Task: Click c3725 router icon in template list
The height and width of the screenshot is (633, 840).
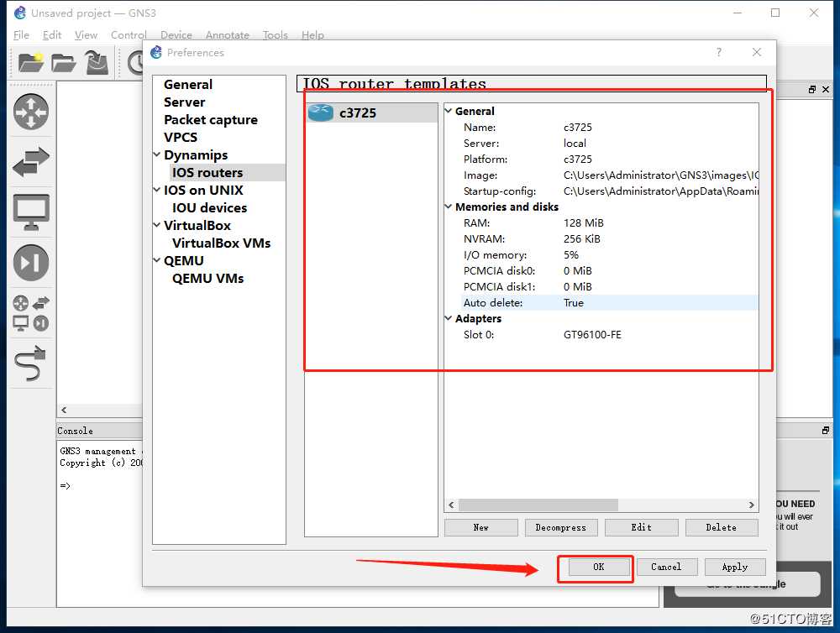Action: coord(320,112)
